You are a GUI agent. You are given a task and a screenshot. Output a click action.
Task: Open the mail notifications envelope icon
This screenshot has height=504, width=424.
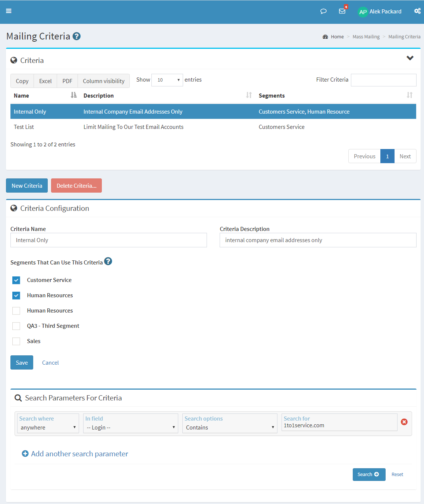(x=342, y=11)
